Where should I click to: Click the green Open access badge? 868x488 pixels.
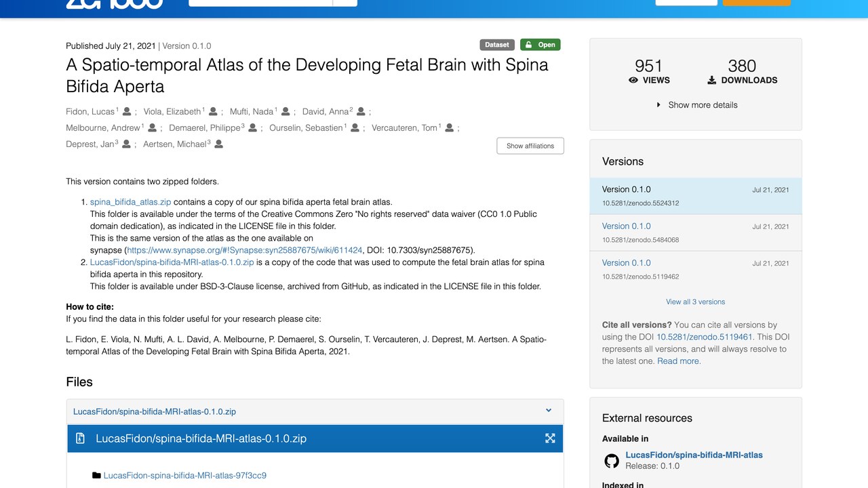pos(540,45)
